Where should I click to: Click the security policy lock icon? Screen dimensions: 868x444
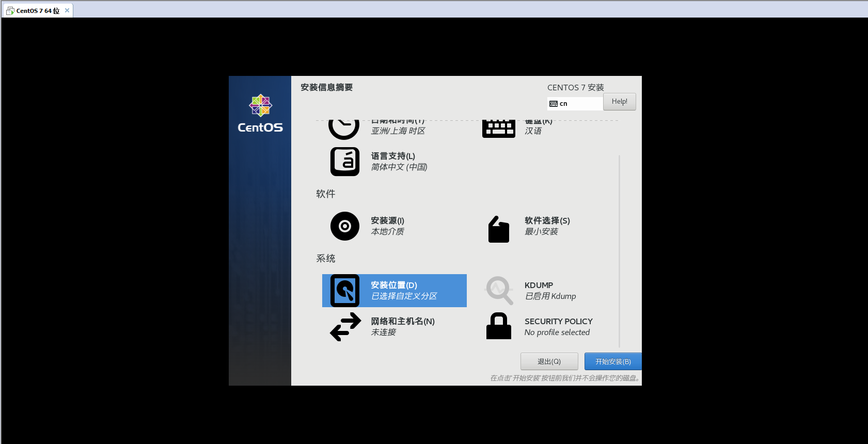coord(499,326)
